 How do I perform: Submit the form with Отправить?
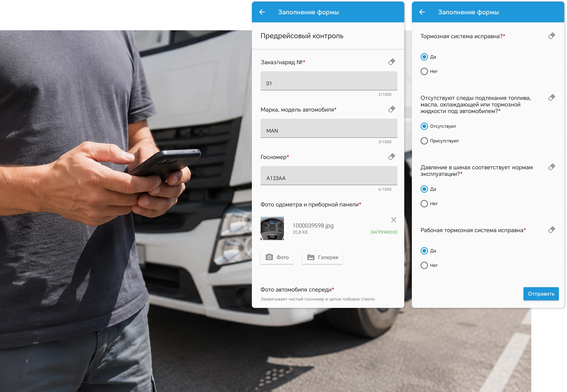click(541, 294)
